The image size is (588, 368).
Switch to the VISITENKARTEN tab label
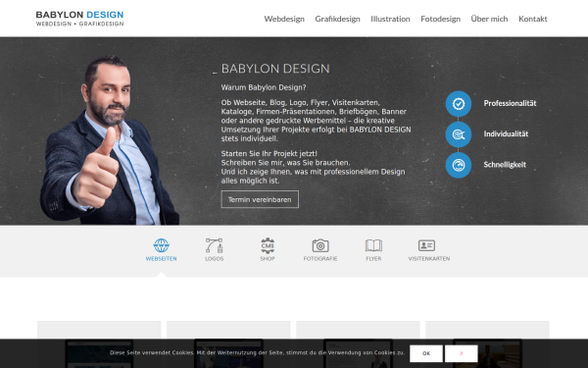point(429,259)
